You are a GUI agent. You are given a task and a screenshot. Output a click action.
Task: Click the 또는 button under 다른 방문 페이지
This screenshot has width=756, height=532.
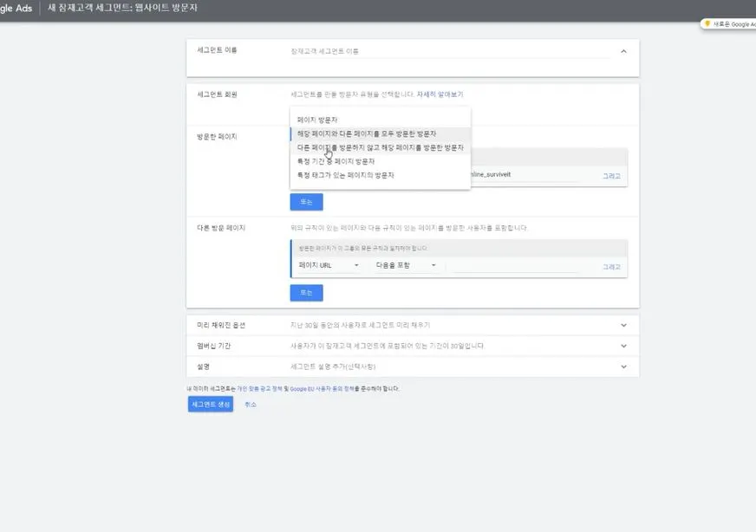305,293
